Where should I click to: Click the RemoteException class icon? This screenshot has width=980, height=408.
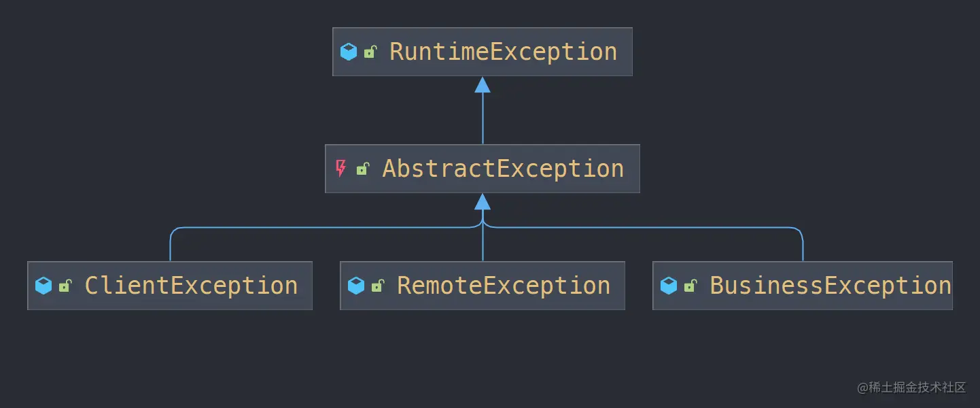356,286
